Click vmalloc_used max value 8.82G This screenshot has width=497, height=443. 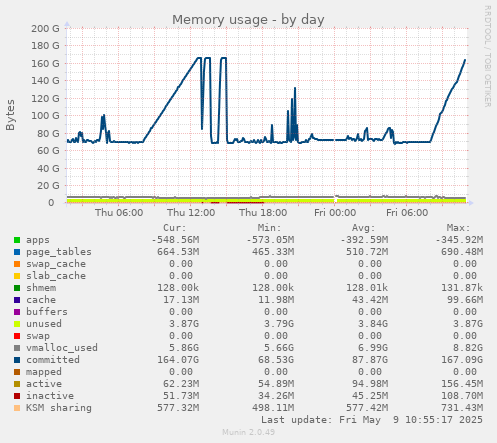tap(468, 348)
